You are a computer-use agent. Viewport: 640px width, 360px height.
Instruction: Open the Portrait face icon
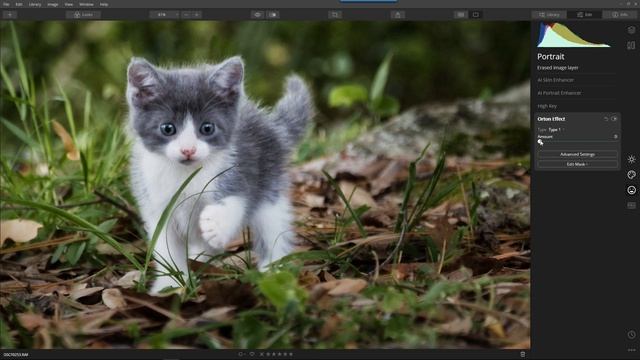(631, 190)
